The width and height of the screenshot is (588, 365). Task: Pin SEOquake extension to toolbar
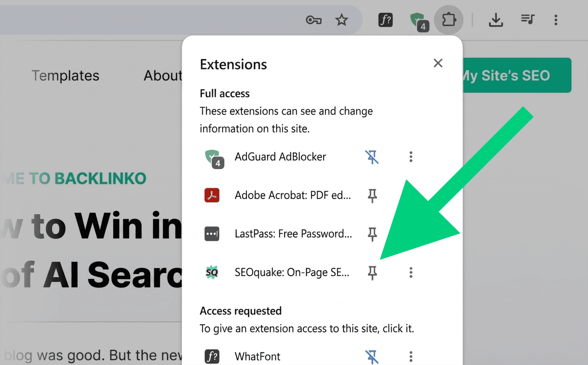click(372, 273)
